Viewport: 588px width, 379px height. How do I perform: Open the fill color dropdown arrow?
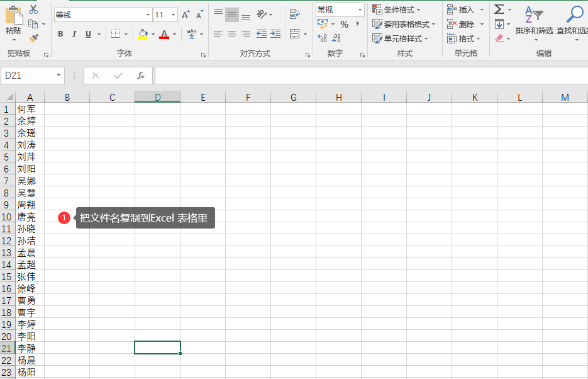coord(153,35)
